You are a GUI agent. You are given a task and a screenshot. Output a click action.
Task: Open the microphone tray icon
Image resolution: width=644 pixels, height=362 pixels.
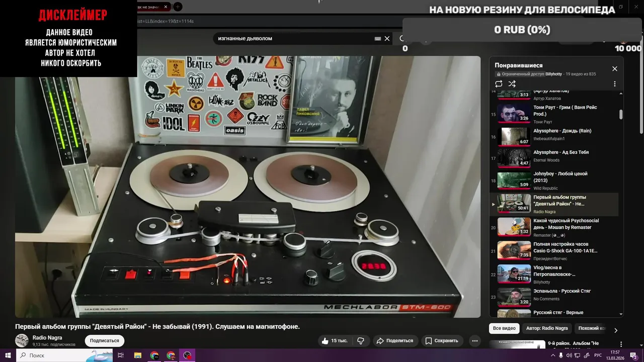[561, 355]
